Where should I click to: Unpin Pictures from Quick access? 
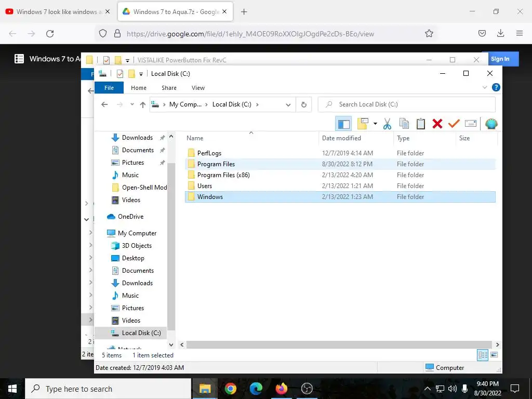pos(162,163)
